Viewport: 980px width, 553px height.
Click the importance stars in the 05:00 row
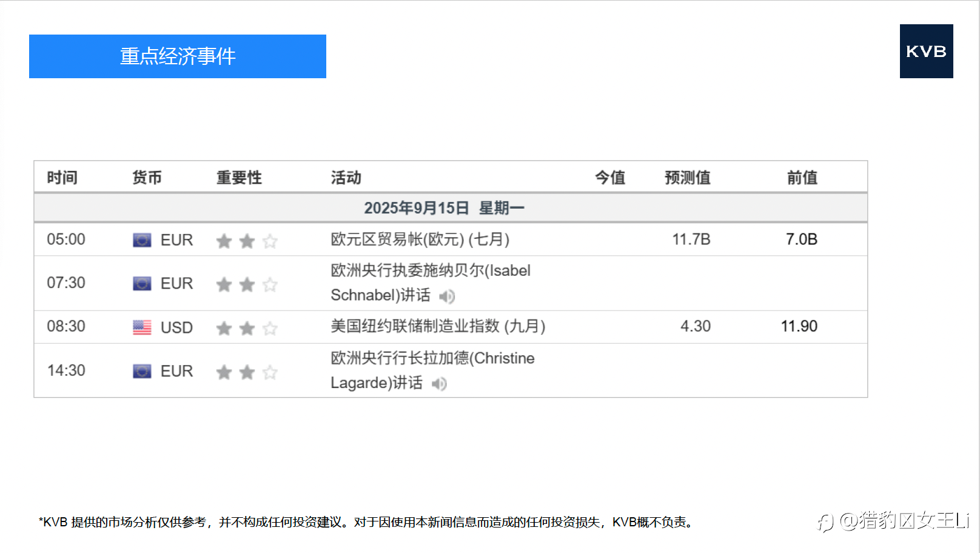pyautogui.click(x=247, y=241)
